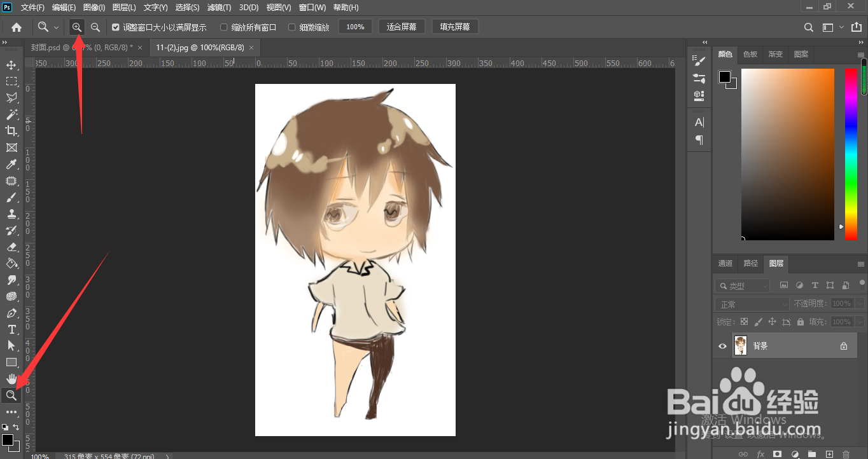Go to the Home screen

(17, 27)
